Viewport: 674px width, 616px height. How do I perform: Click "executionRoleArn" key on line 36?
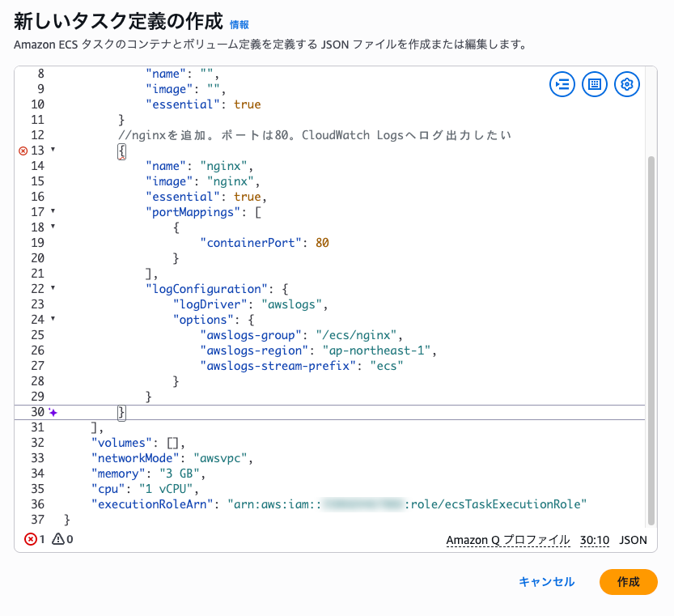tap(152, 504)
